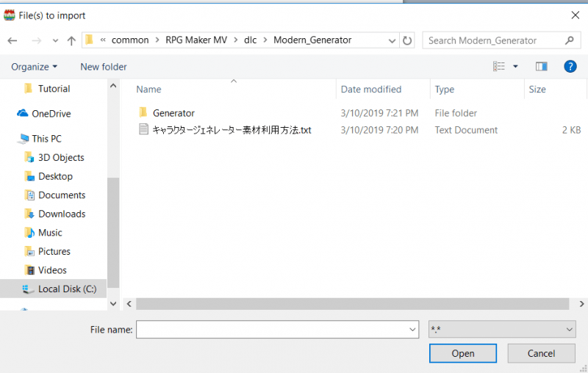
Task: Click 'common' in the address path
Action: coord(130,40)
